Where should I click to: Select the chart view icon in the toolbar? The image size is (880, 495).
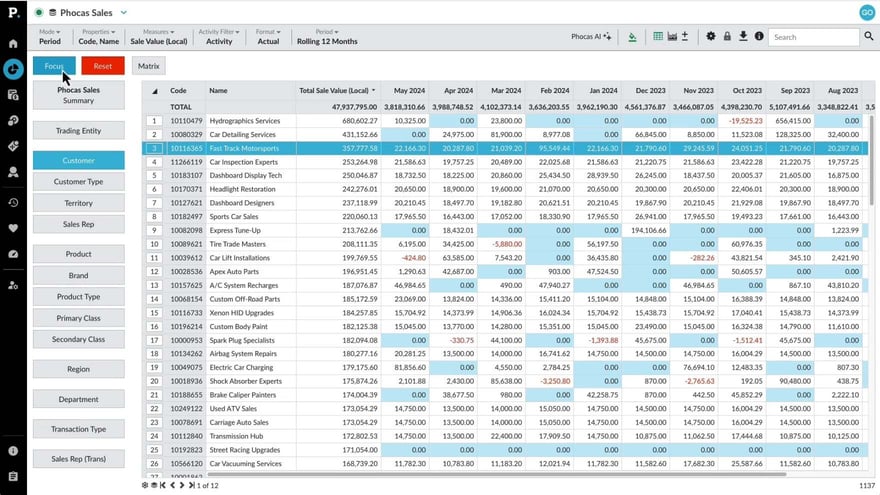pyautogui.click(x=672, y=36)
